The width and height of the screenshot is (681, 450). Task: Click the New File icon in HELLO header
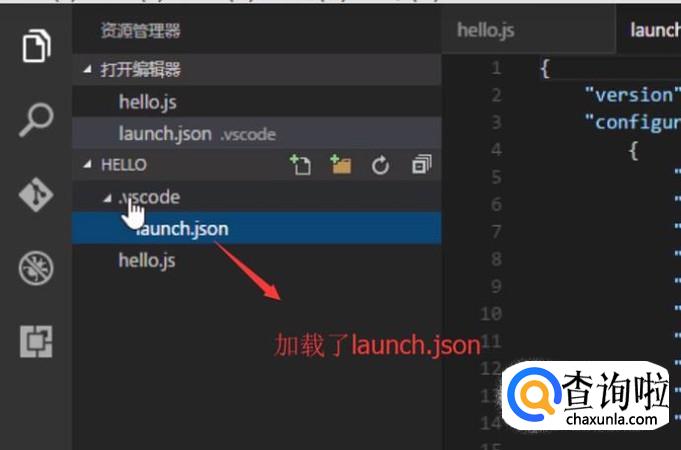pyautogui.click(x=300, y=165)
